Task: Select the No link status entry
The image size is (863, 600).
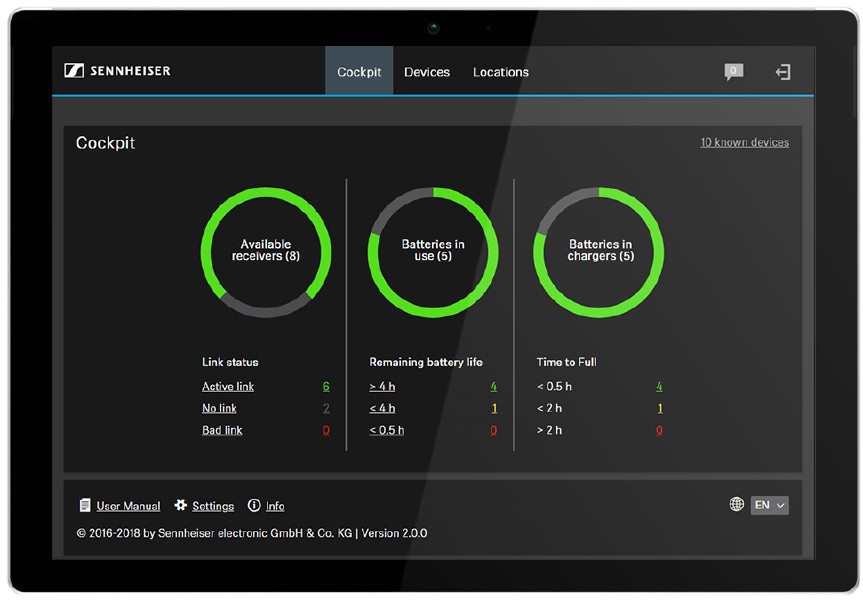Action: click(x=220, y=408)
